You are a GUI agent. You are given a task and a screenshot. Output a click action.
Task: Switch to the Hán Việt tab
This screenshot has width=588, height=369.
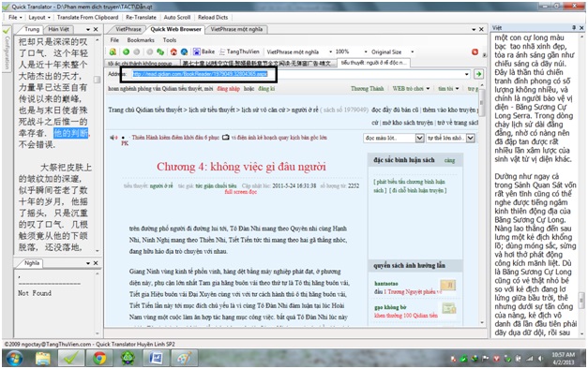59,29
